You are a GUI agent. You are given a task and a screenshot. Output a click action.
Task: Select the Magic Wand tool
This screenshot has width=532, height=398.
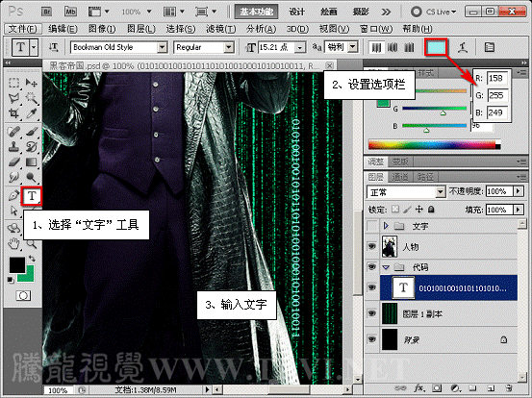31,98
